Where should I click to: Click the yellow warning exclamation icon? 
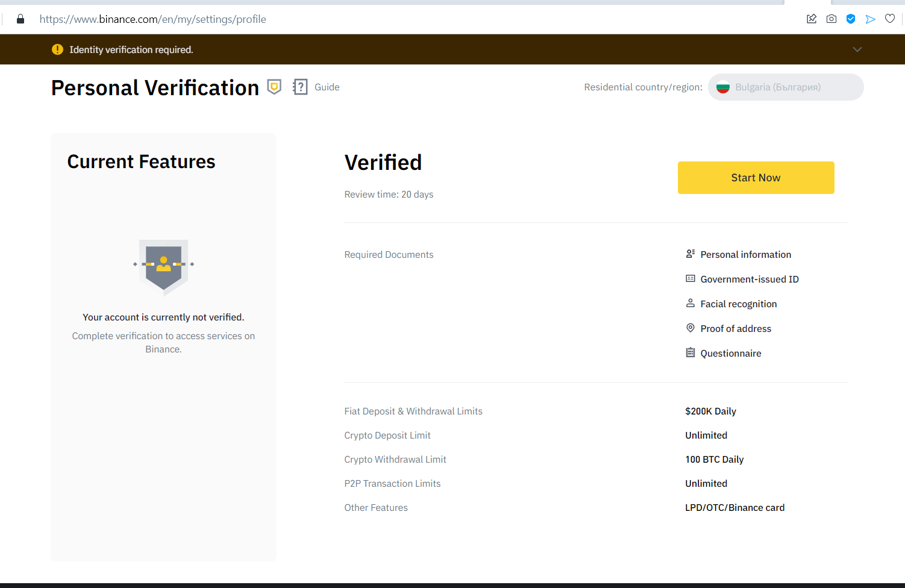pos(57,49)
